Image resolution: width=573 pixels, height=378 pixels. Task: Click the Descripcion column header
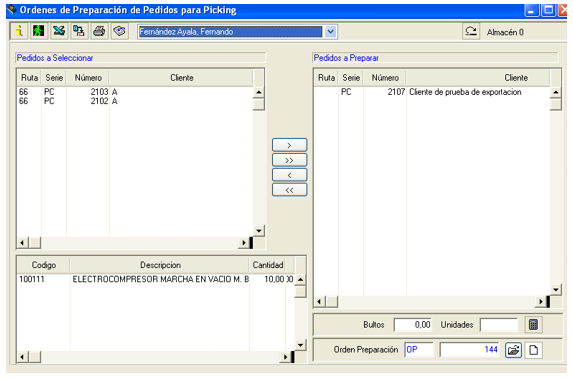[160, 265]
